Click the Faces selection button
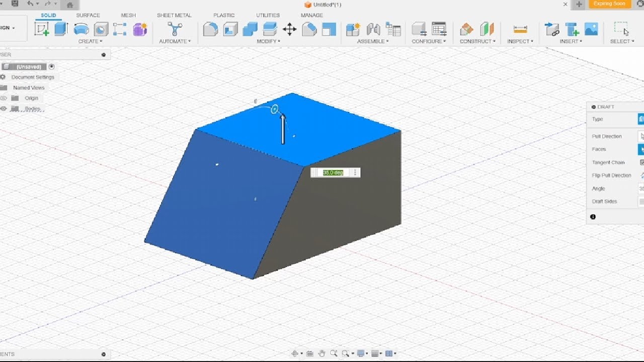Screen dimensions: 644x362 641,149
